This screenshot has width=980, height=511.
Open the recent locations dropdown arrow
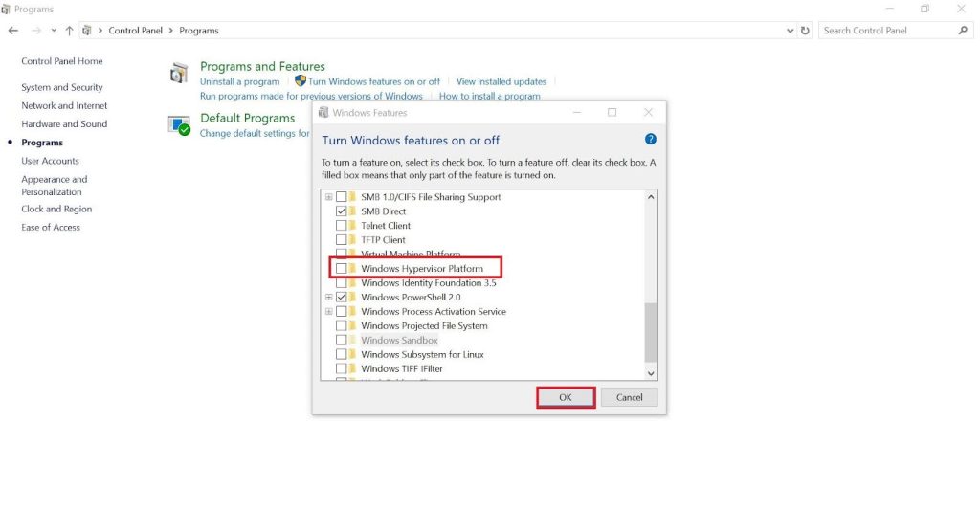[54, 30]
